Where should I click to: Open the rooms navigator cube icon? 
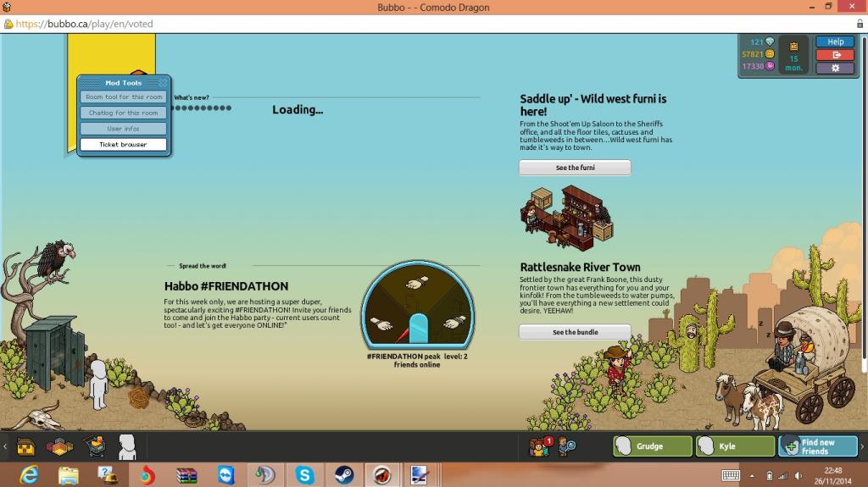(60, 446)
